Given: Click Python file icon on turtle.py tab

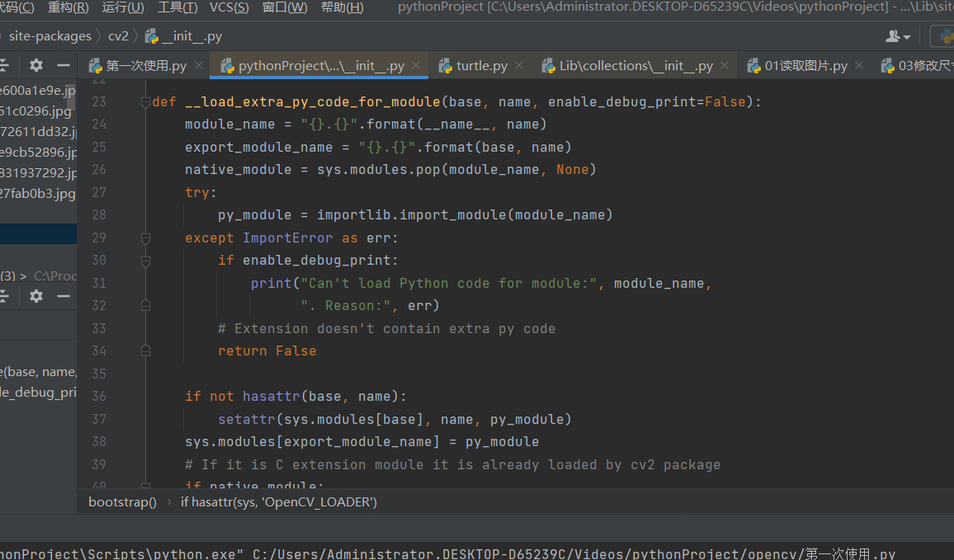Looking at the screenshot, I should pos(446,66).
